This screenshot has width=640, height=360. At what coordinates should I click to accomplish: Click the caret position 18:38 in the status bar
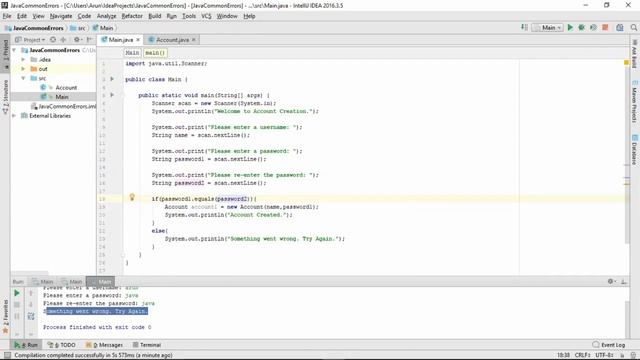point(563,356)
